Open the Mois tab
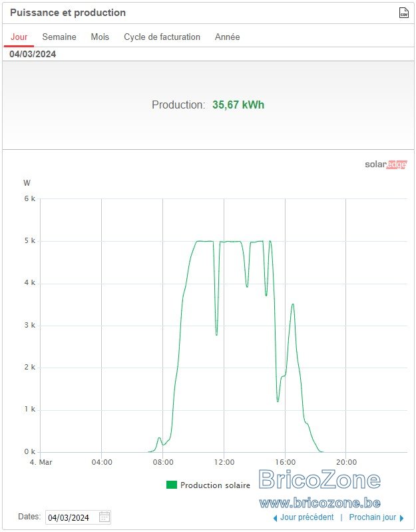 [100, 37]
